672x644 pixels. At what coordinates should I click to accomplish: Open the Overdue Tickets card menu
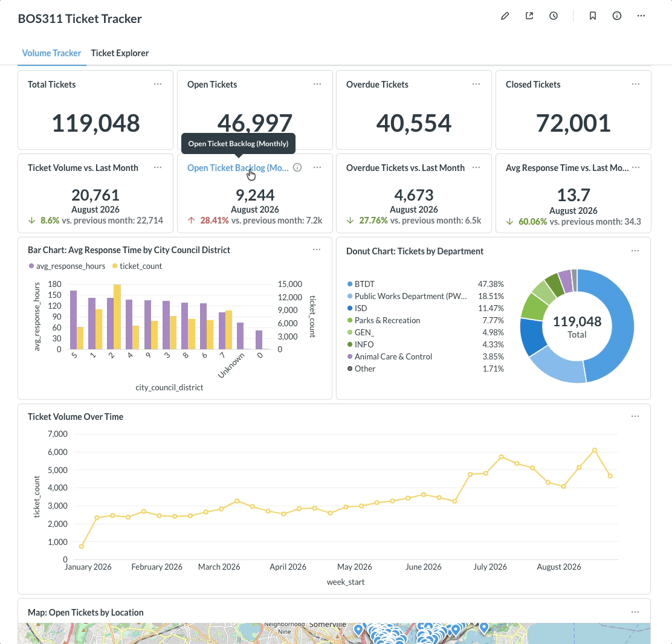pos(476,84)
